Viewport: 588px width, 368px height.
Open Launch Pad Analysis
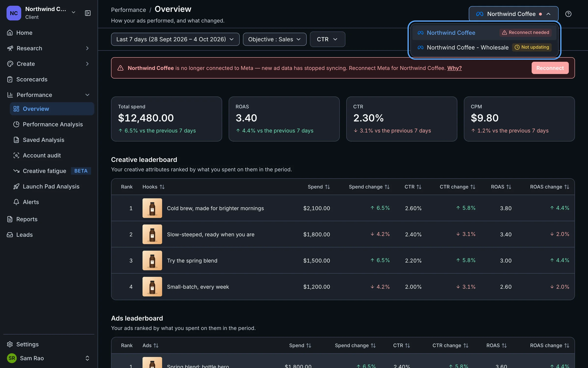tap(52, 186)
